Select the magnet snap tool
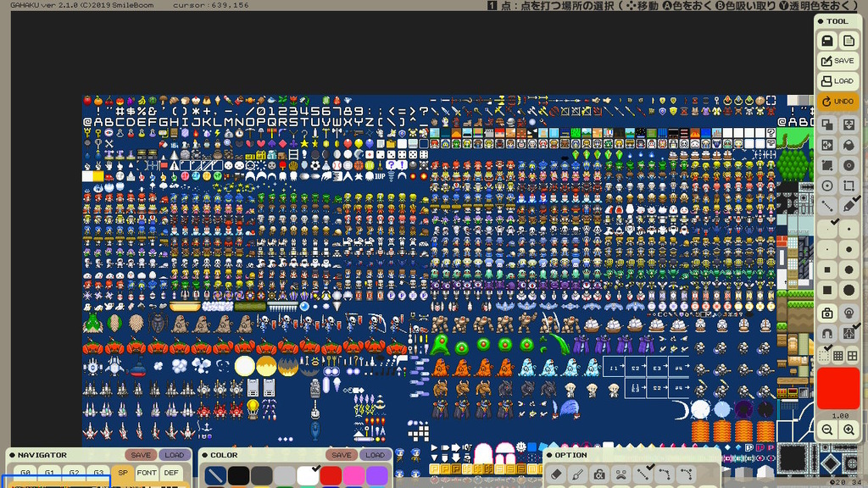 point(827,335)
